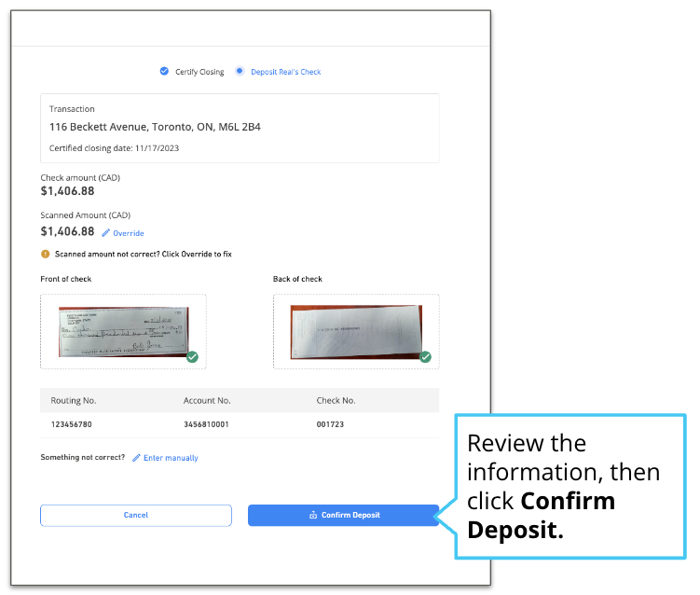Image resolution: width=700 pixels, height=595 pixels.
Task: Click the Check amount (CAD) label
Action: point(80,178)
